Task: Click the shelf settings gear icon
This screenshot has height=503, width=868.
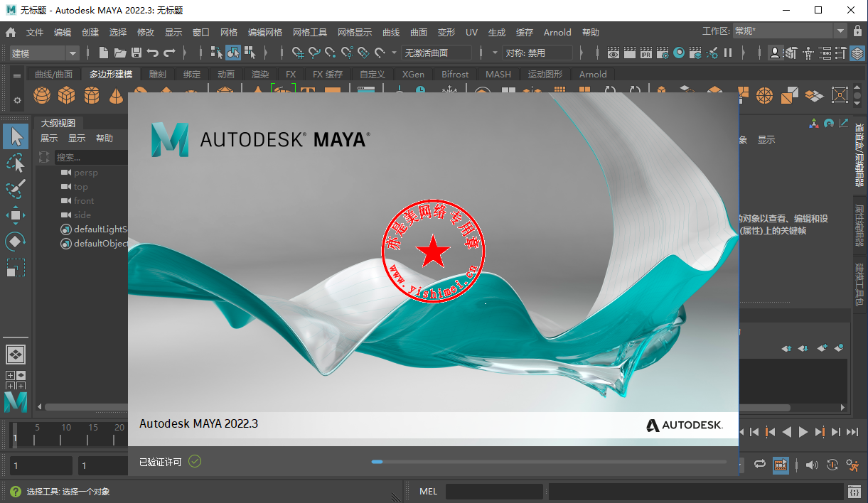Action: (x=18, y=100)
